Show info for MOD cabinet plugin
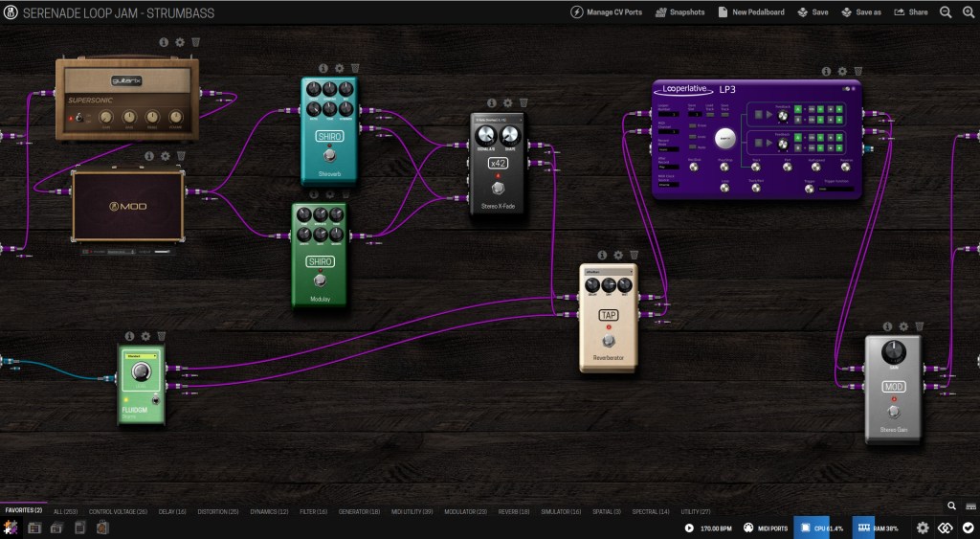The image size is (980, 539). (148, 156)
